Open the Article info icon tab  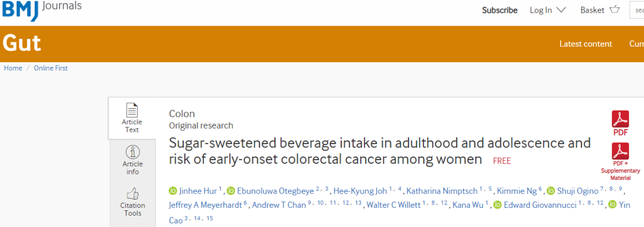132,152
